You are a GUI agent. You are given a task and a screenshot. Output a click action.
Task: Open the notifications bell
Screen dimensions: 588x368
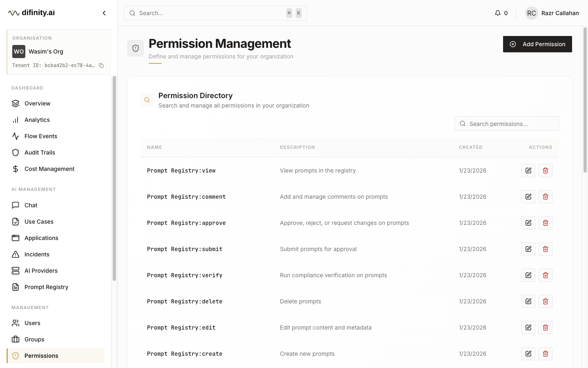pyautogui.click(x=497, y=13)
